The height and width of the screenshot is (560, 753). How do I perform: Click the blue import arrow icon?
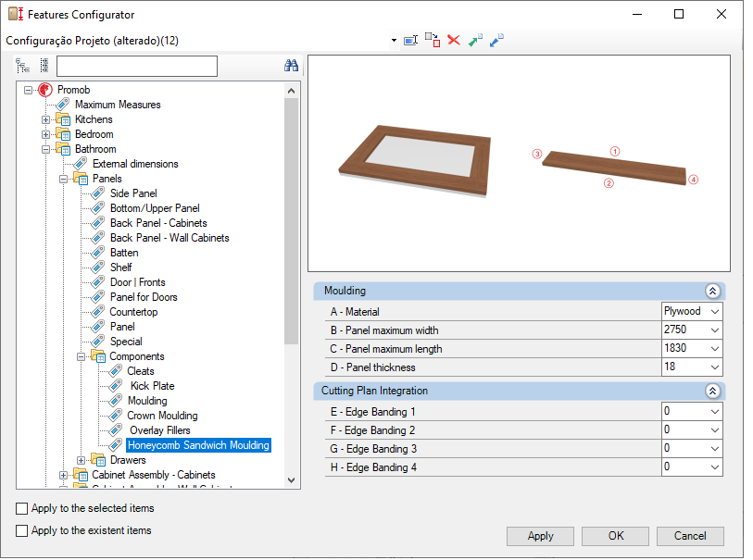coord(496,41)
